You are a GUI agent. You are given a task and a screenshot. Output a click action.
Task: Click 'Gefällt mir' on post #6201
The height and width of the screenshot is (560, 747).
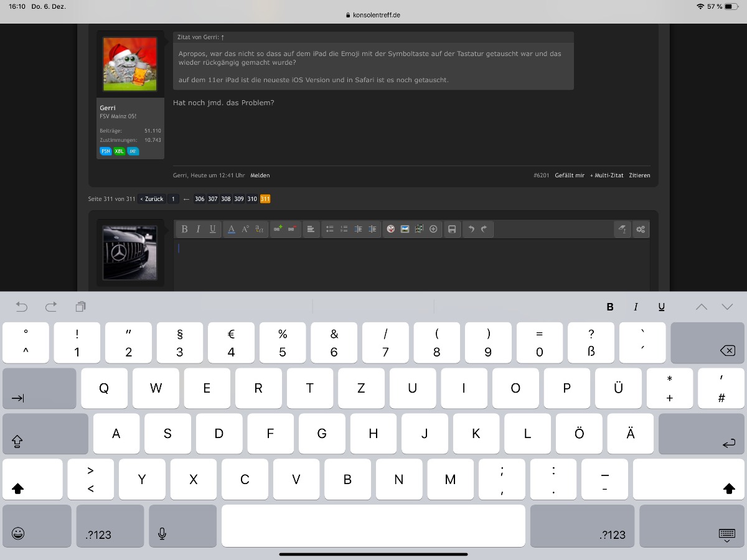click(570, 175)
